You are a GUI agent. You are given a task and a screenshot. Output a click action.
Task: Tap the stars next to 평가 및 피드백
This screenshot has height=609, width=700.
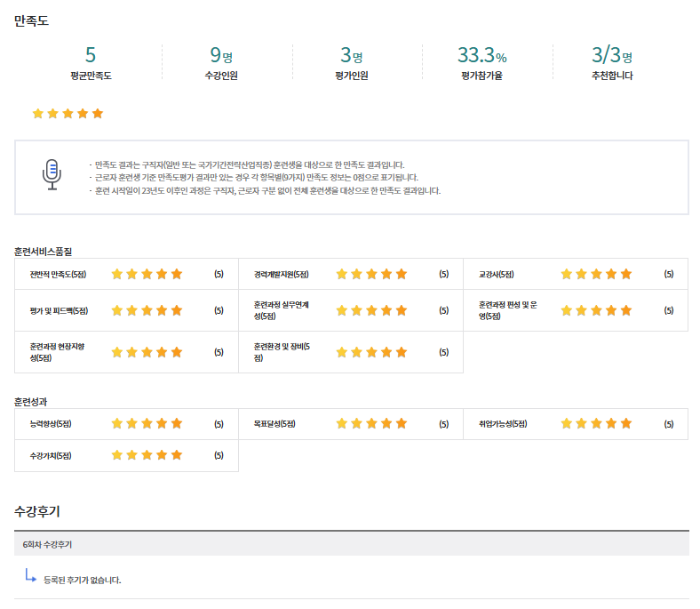click(147, 310)
